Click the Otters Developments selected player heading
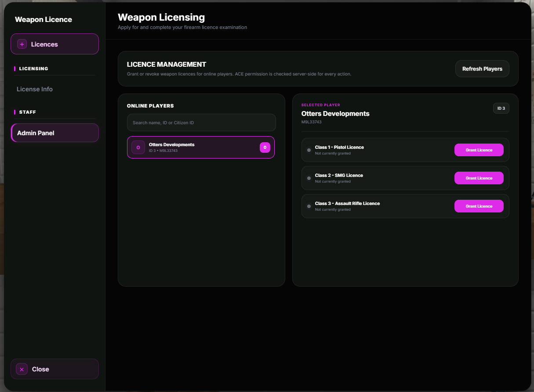Image resolution: width=534 pixels, height=392 pixels. coord(335,114)
